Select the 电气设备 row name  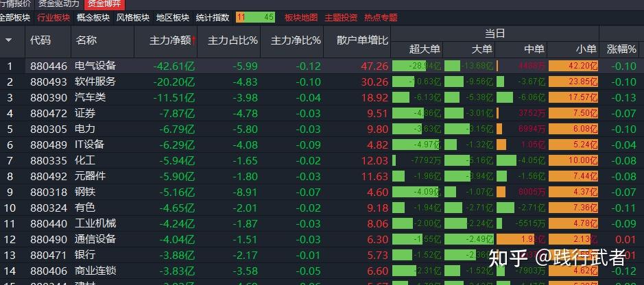95,66
